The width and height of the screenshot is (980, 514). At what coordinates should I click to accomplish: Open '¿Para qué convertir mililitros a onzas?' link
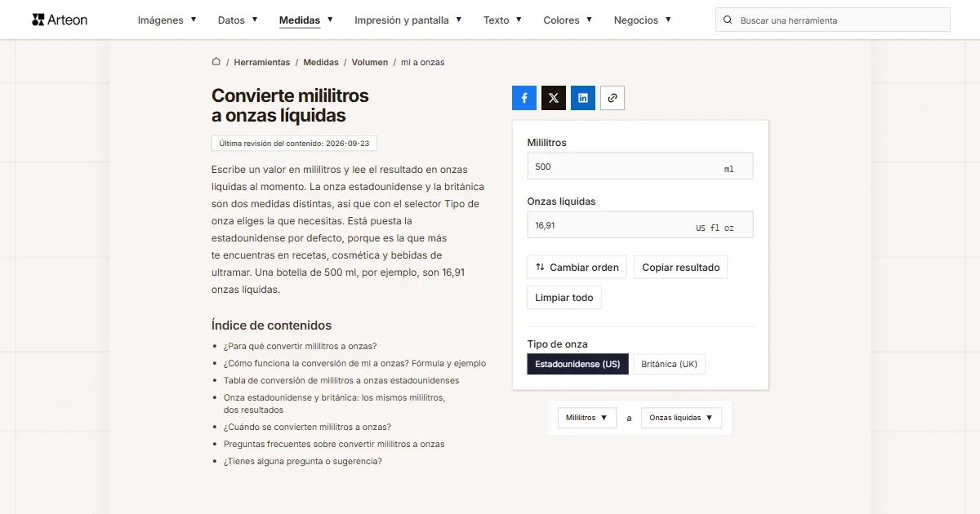click(x=301, y=346)
